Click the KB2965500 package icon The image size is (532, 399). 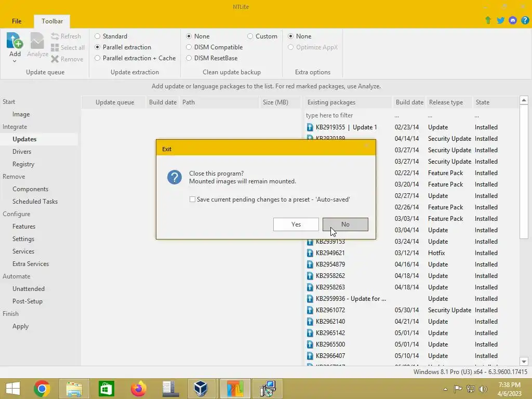coord(310,344)
